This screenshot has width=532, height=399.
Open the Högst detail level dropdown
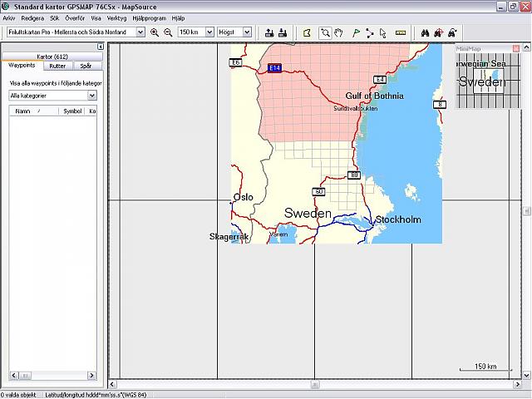(x=248, y=32)
